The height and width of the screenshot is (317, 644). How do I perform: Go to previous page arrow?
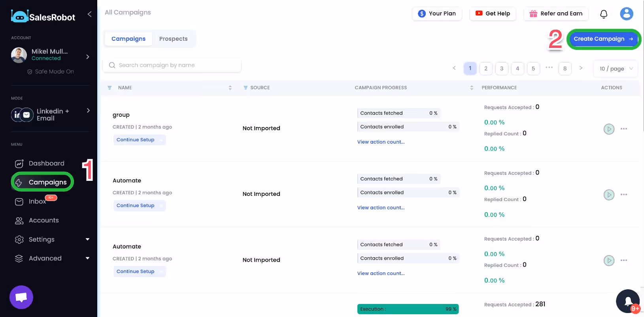(454, 68)
